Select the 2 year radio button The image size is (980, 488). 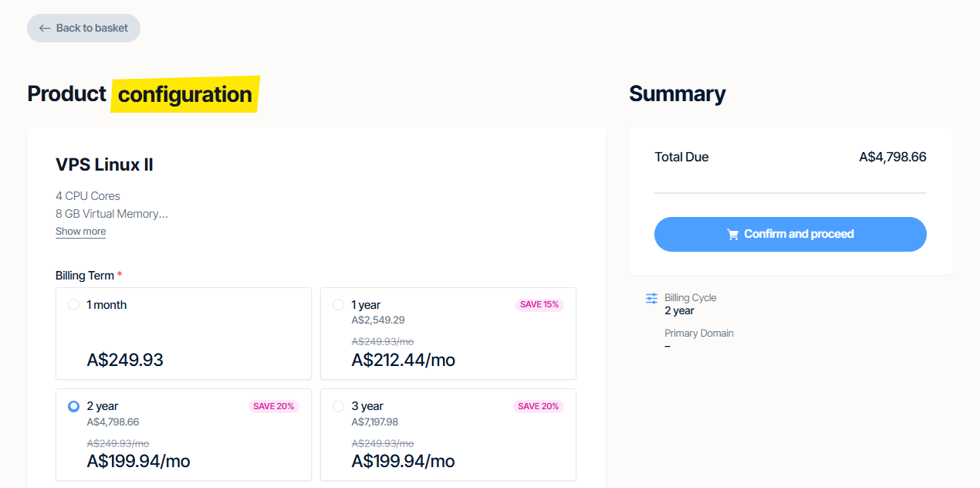pyautogui.click(x=73, y=406)
